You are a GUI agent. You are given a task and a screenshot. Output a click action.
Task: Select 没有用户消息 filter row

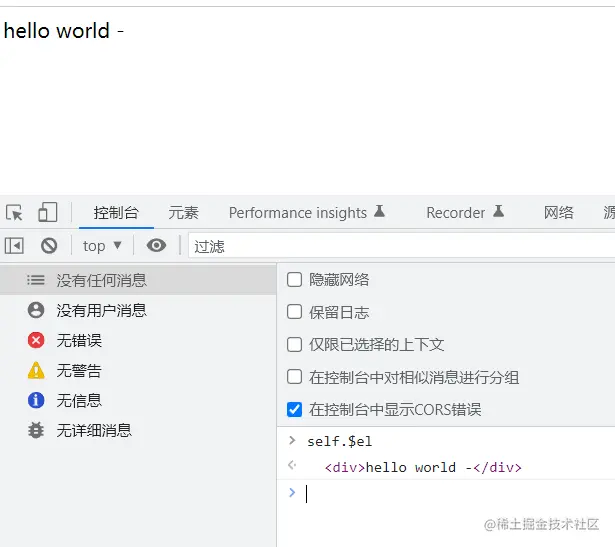(138, 310)
